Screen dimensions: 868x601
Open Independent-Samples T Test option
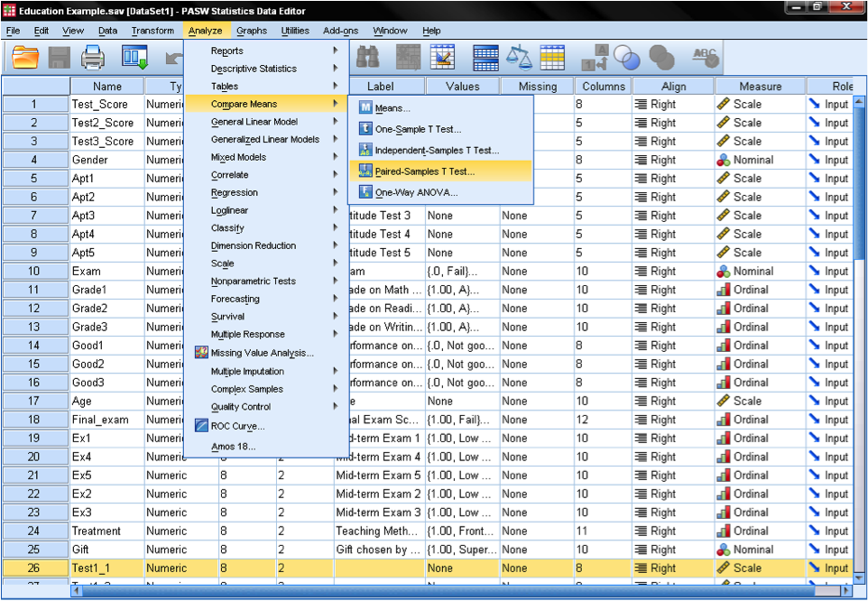[x=437, y=150]
